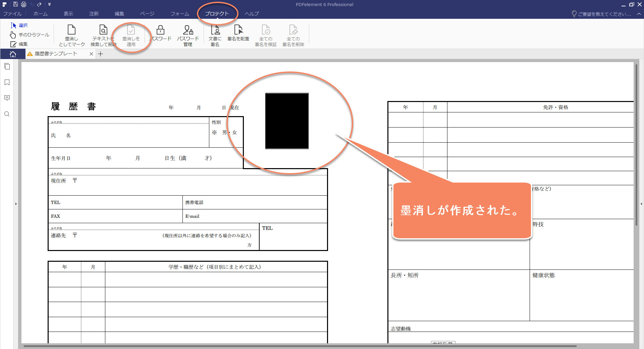The height and width of the screenshot is (349, 644).
Task: Click the ご要望を教えてください search field
Action: (601, 14)
